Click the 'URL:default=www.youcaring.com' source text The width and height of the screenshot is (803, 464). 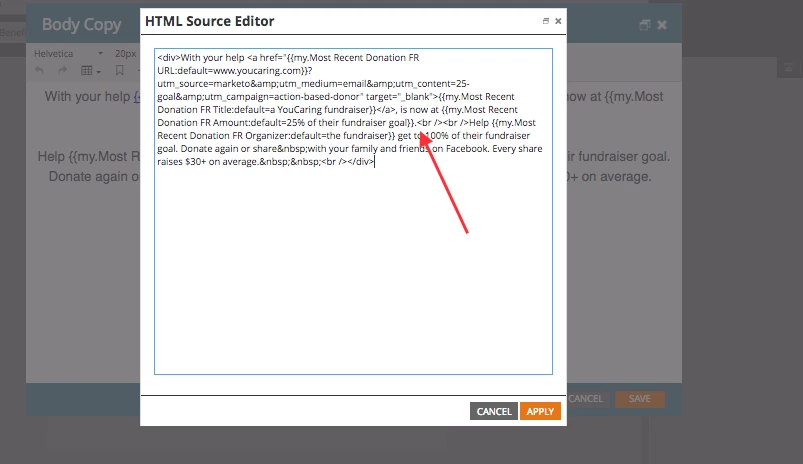pyautogui.click(x=229, y=71)
